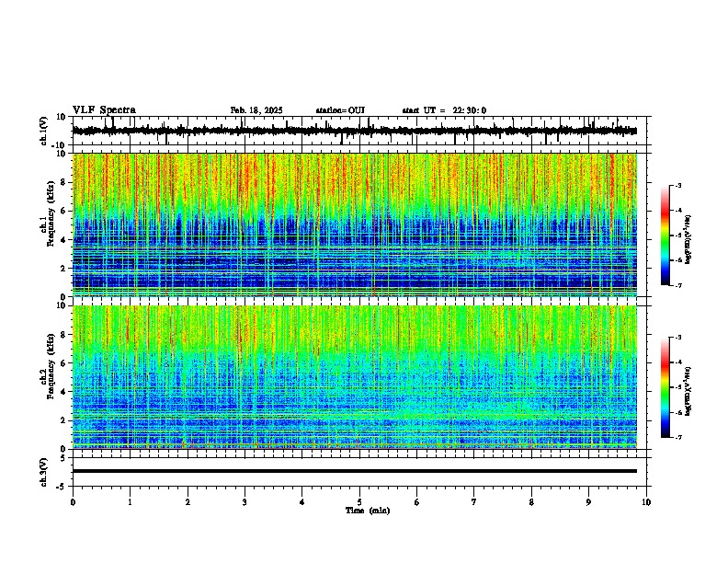Click inside the ch.2 spectrogram panel
728x563 pixels.
pyautogui.click(x=355, y=377)
